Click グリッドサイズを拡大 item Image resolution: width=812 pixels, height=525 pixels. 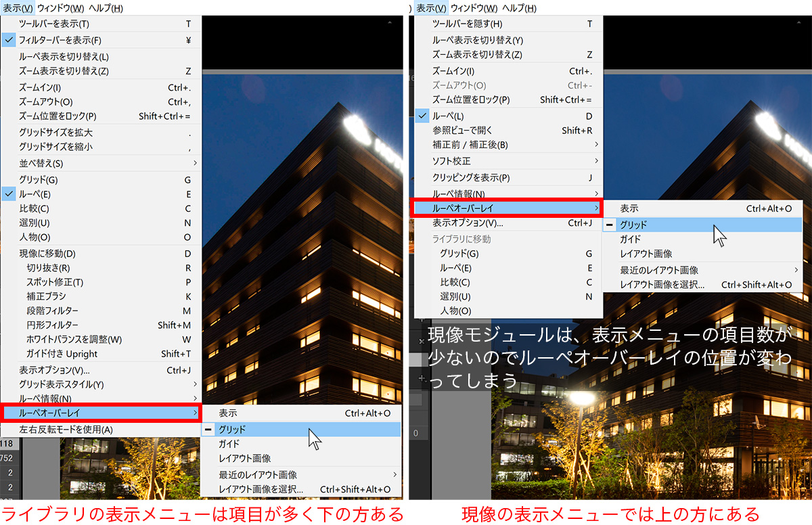coord(55,133)
